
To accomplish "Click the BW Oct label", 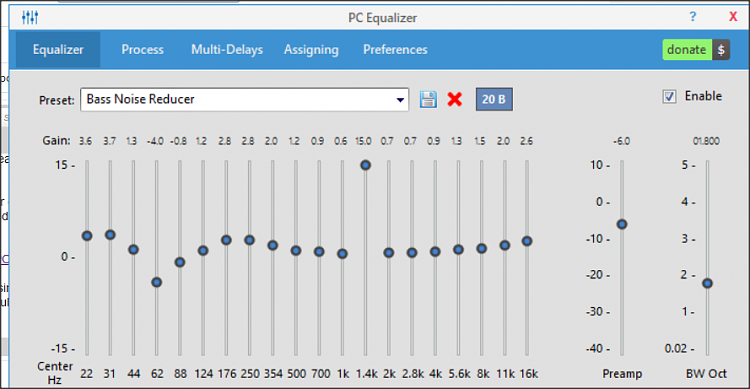I will tap(706, 374).
